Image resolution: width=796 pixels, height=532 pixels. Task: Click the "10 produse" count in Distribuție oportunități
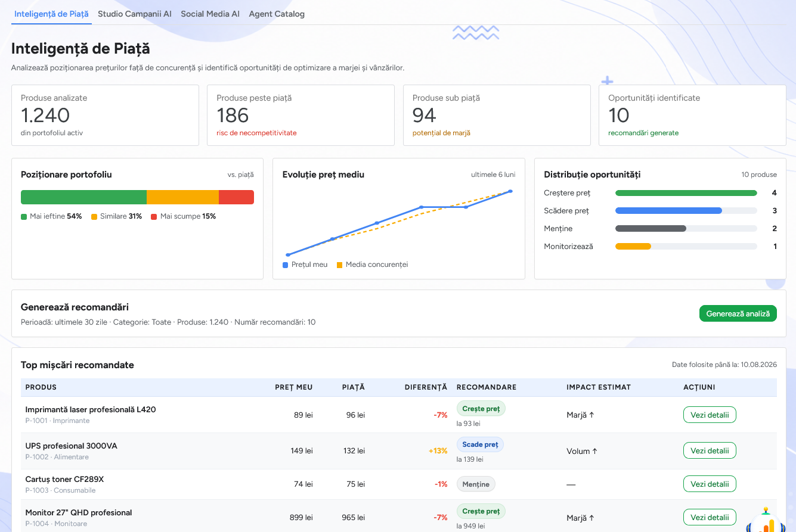pyautogui.click(x=759, y=175)
